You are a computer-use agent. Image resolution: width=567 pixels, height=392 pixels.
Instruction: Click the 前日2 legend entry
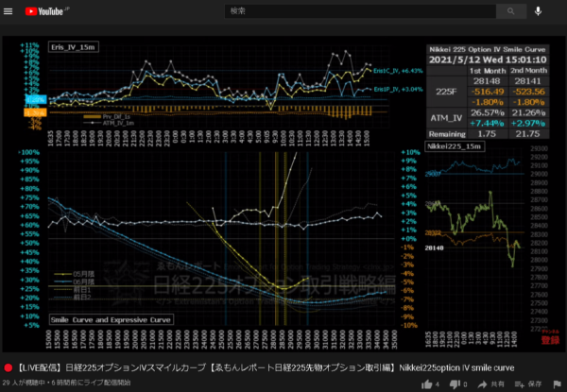click(73, 298)
